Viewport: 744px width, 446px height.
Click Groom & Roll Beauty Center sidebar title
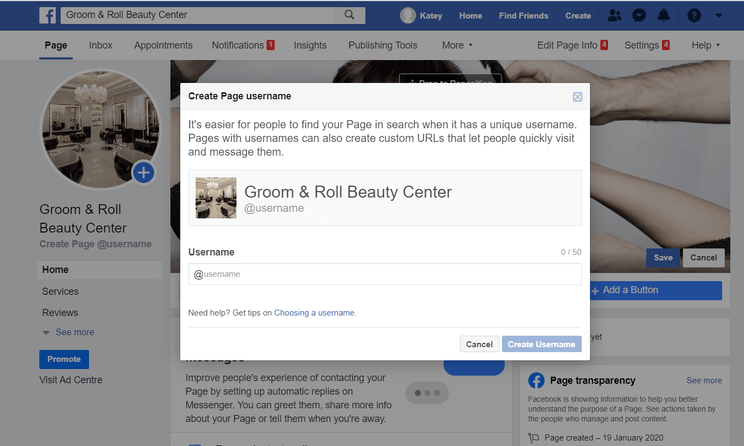[83, 219]
